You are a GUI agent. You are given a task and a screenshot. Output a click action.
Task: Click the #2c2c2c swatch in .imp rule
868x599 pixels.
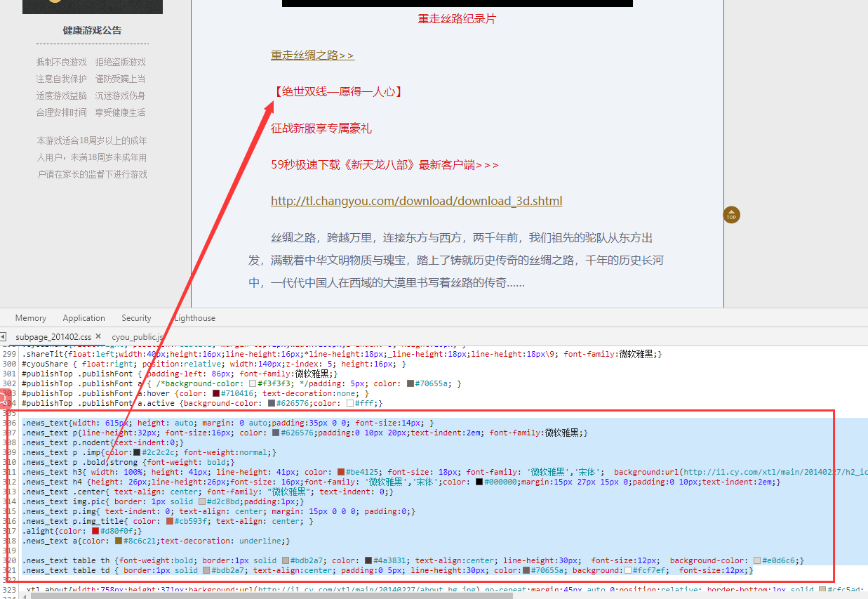(x=137, y=453)
